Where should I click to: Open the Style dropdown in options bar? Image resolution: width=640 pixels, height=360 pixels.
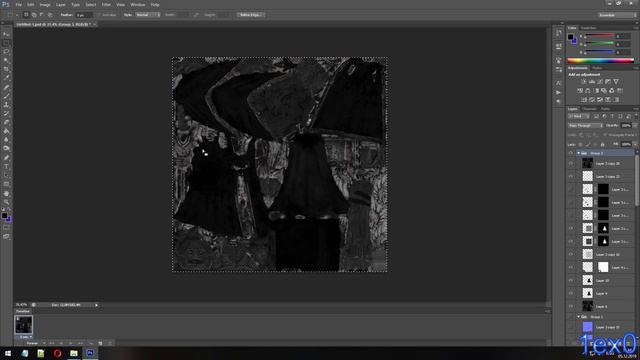coord(148,15)
